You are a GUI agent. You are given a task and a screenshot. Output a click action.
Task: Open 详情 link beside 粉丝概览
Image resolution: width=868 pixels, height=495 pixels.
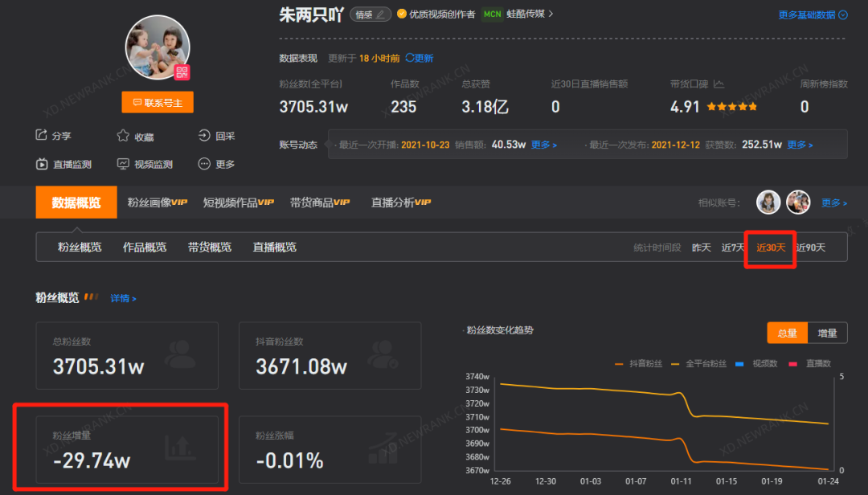[x=122, y=298]
